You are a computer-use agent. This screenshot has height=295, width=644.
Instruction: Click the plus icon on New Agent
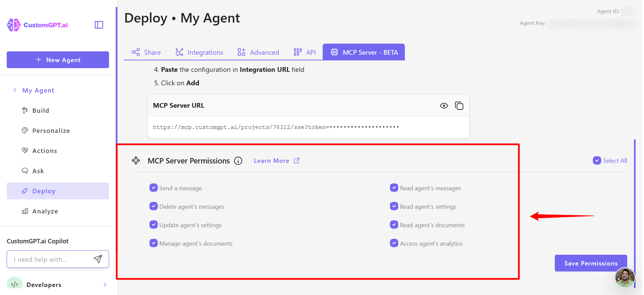click(39, 59)
